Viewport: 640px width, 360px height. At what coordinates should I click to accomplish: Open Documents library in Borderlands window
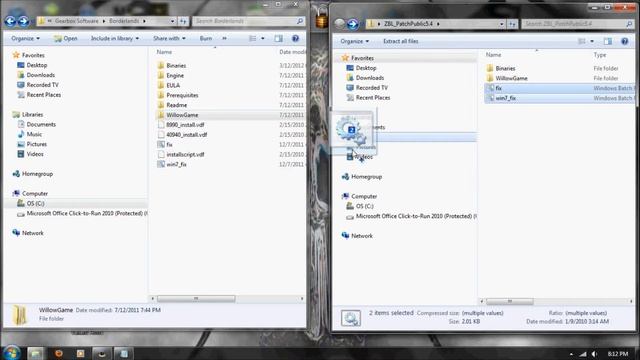point(41,124)
